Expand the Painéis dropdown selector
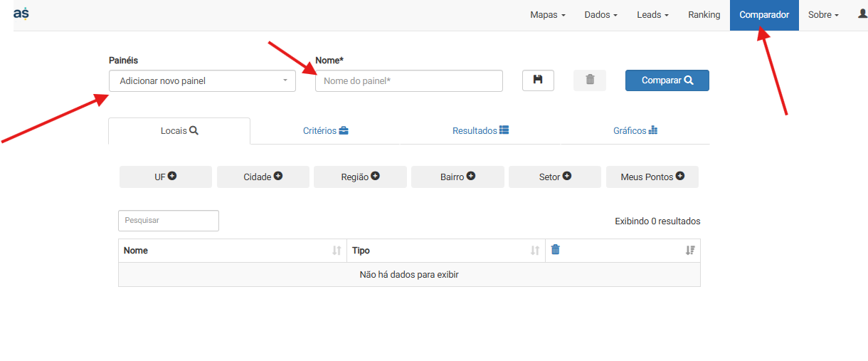Viewport: 868px width, 361px height. pyautogui.click(x=202, y=81)
